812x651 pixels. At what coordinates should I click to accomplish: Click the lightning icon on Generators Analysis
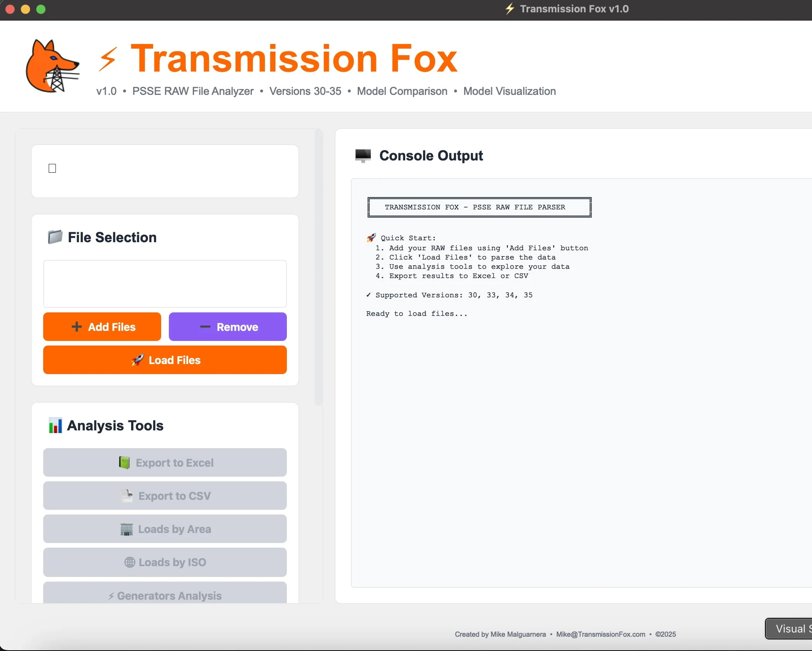tap(111, 595)
